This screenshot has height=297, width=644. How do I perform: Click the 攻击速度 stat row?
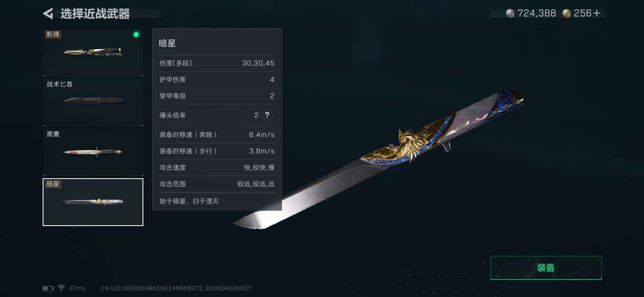tap(217, 168)
